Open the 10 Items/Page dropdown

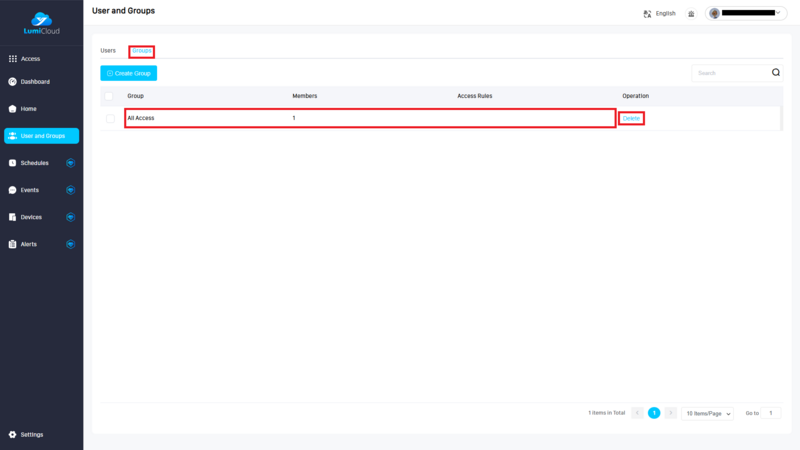click(x=707, y=413)
